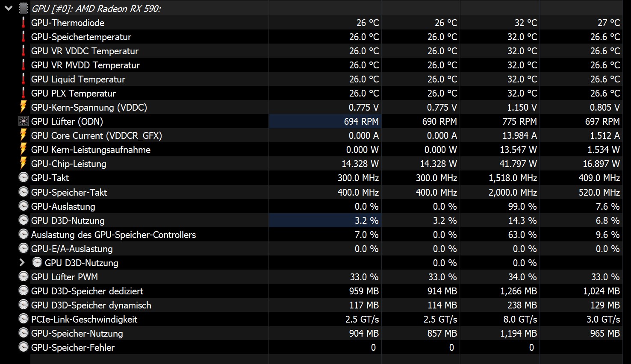Select the GPU-Kern-Spannung (VDDC) label
631x364 pixels.
[x=89, y=107]
